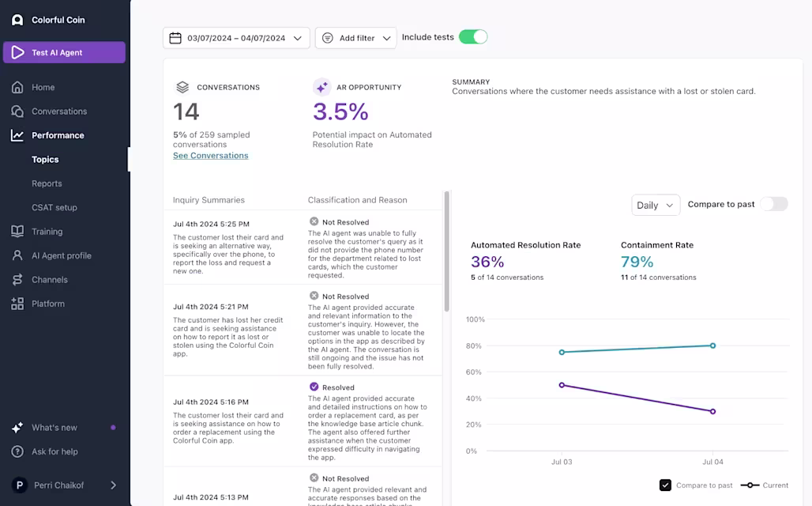The width and height of the screenshot is (812, 506).
Task: Open the date range dropdown
Action: 236,38
